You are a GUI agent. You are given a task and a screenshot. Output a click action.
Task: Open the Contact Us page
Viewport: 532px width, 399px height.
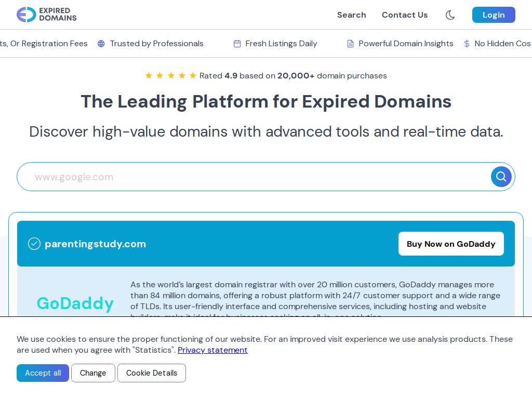coord(404,15)
